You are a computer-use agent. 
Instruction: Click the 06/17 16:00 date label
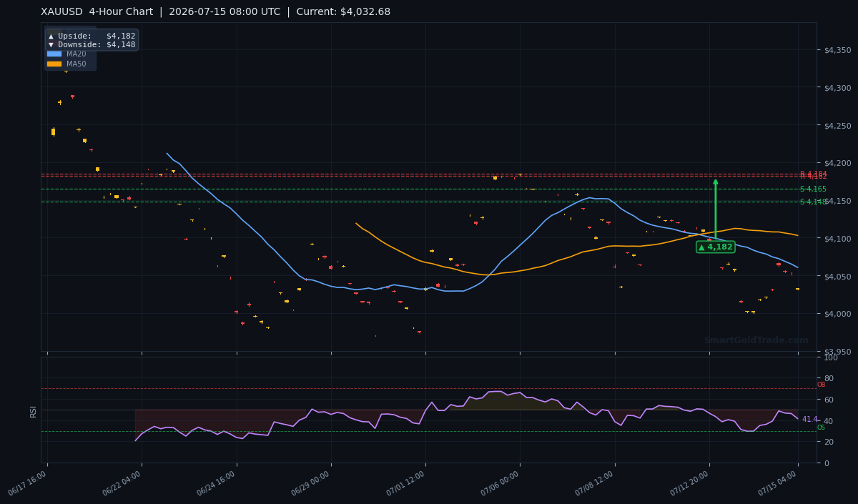click(28, 483)
